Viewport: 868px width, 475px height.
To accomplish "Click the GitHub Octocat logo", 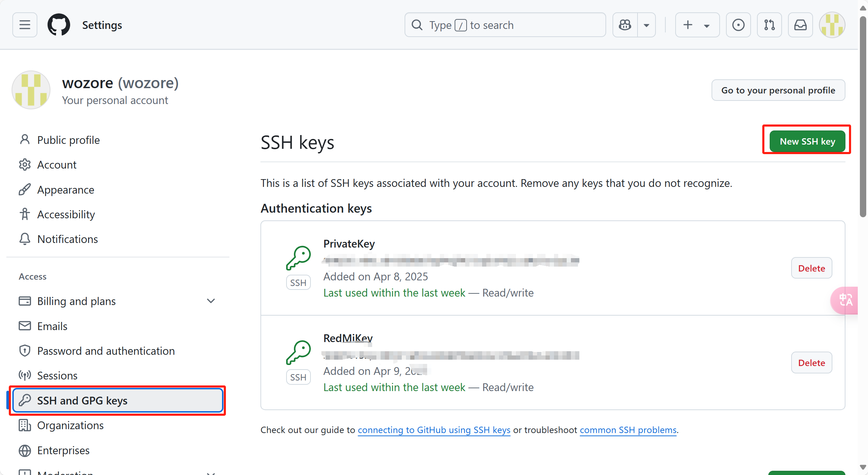I will pyautogui.click(x=59, y=25).
